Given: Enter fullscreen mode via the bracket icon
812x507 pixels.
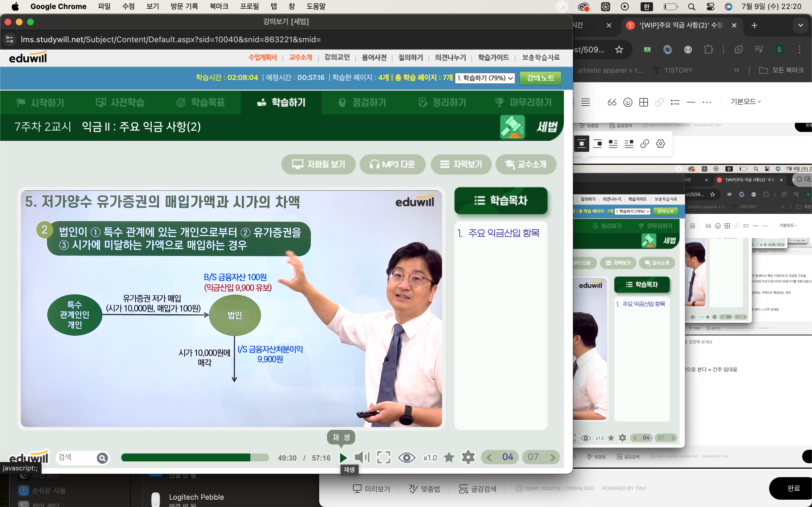Looking at the screenshot, I should pyautogui.click(x=383, y=457).
